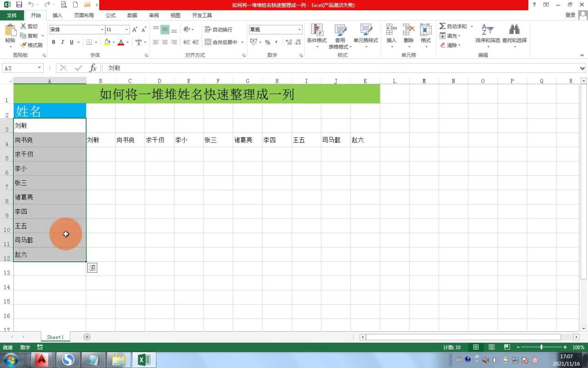Toggle Underline formatting
588x368 pixels.
click(72, 42)
